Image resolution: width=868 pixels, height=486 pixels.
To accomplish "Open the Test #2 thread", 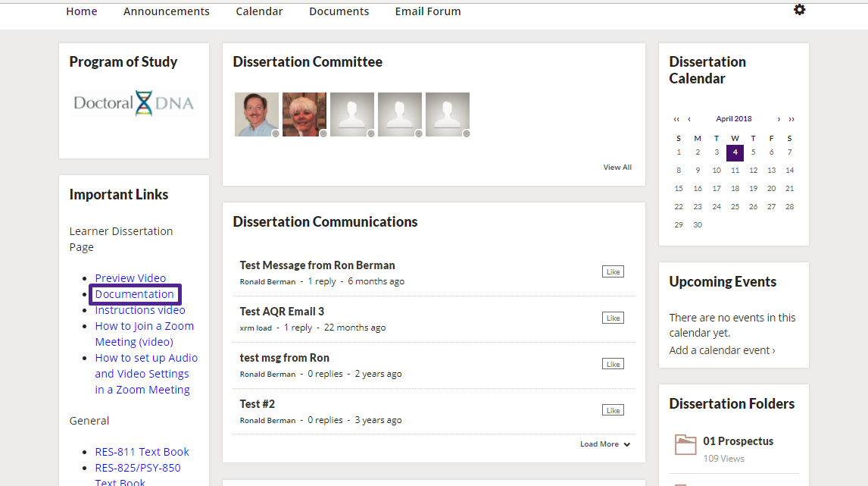I will pos(258,404).
